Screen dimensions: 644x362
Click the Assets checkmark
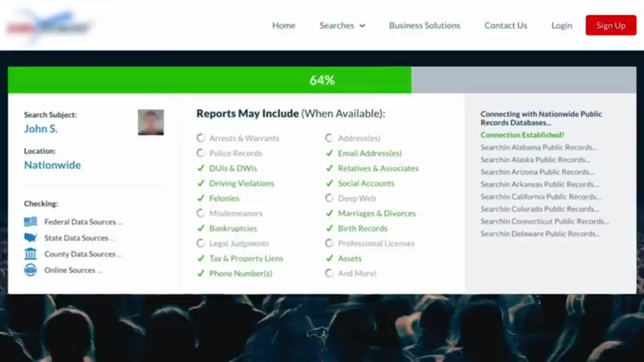click(330, 258)
